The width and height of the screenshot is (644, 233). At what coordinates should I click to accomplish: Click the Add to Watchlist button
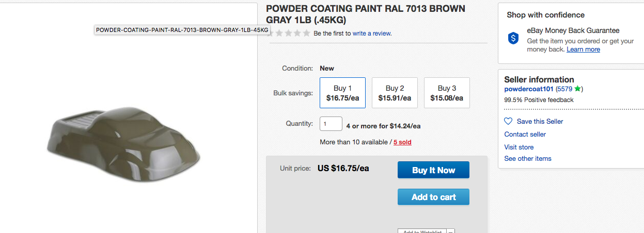pyautogui.click(x=422, y=231)
